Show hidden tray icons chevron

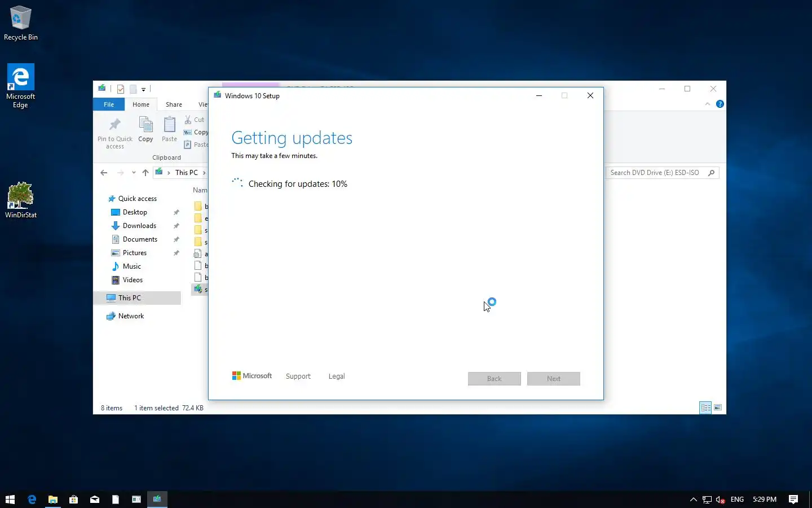[x=693, y=500]
